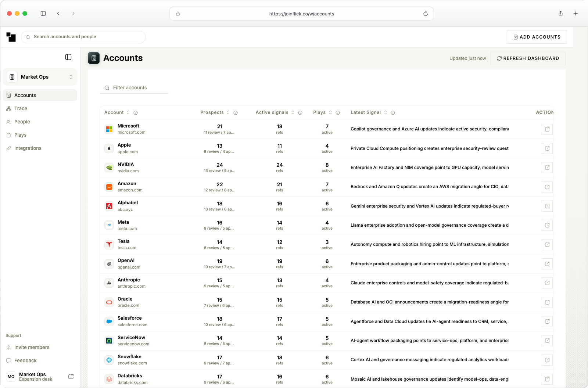Image resolution: width=588 pixels, height=388 pixels.
Task: Open Salesforce row action link icon
Action: (x=547, y=321)
